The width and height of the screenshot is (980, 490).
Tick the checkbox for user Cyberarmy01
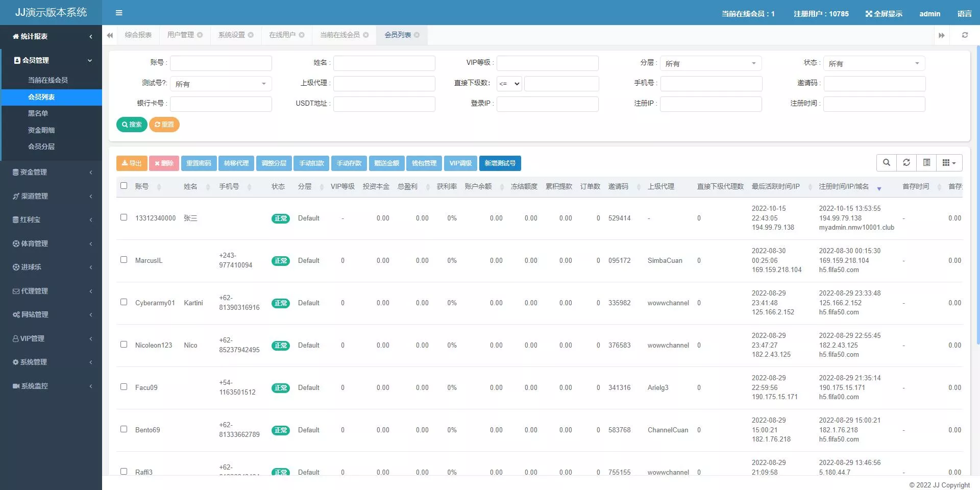tap(124, 302)
